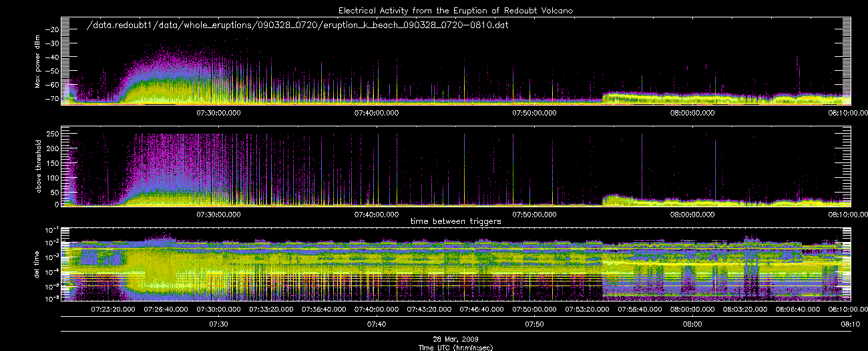
Task: Click 07:30:00.000 under the Max power plot
Action: click(219, 113)
